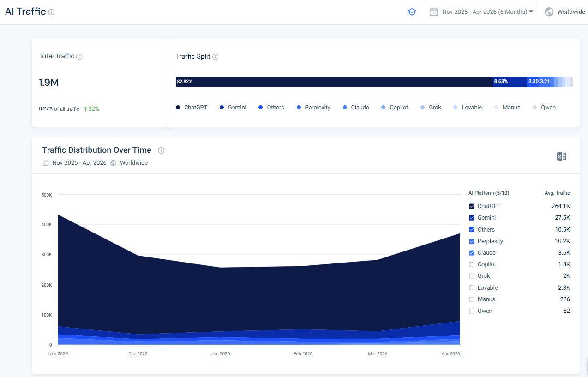Click the 10.5K Others average value
This screenshot has height=377, width=588.
tap(562, 229)
